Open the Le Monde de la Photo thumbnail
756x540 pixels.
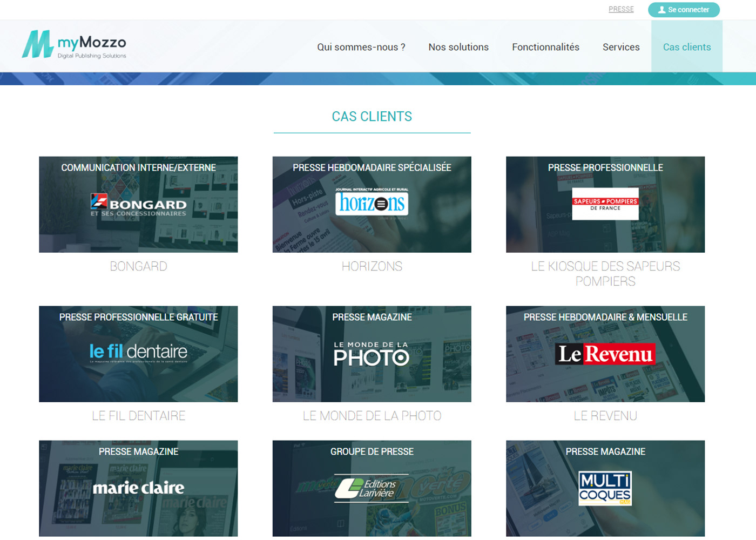tap(372, 354)
